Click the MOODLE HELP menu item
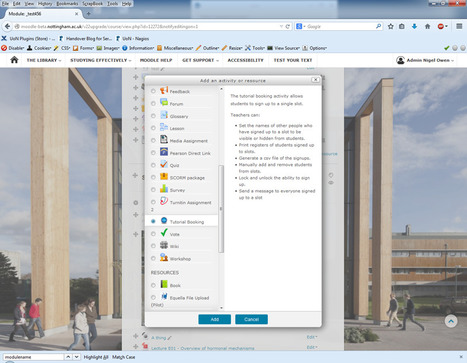Screen dimensions: 467x363 point(156,60)
